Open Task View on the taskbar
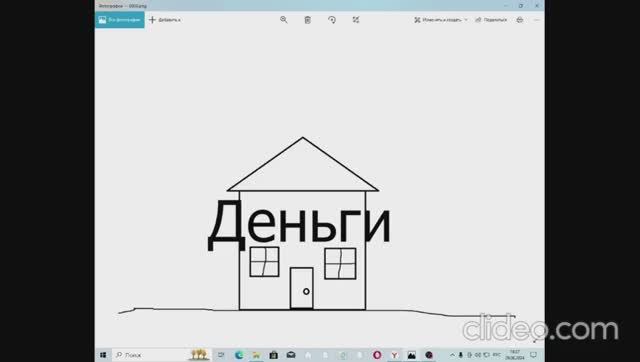This screenshot has height=362, width=640. tap(221, 355)
